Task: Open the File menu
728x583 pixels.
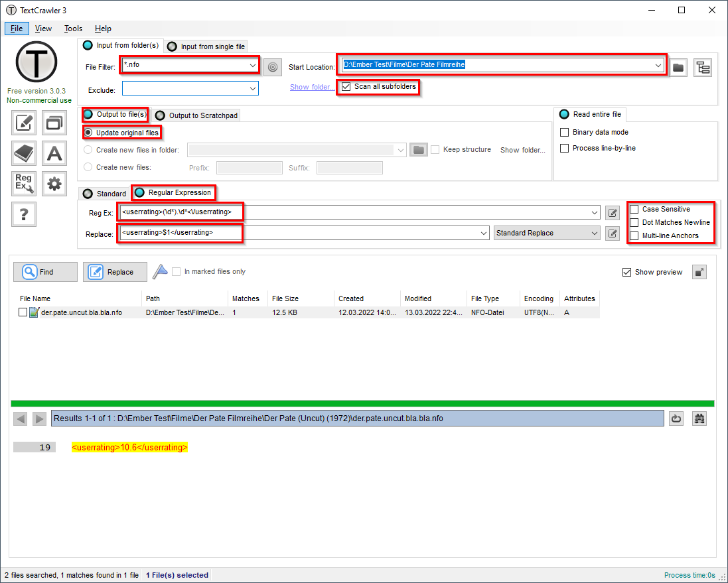Action: 17,29
